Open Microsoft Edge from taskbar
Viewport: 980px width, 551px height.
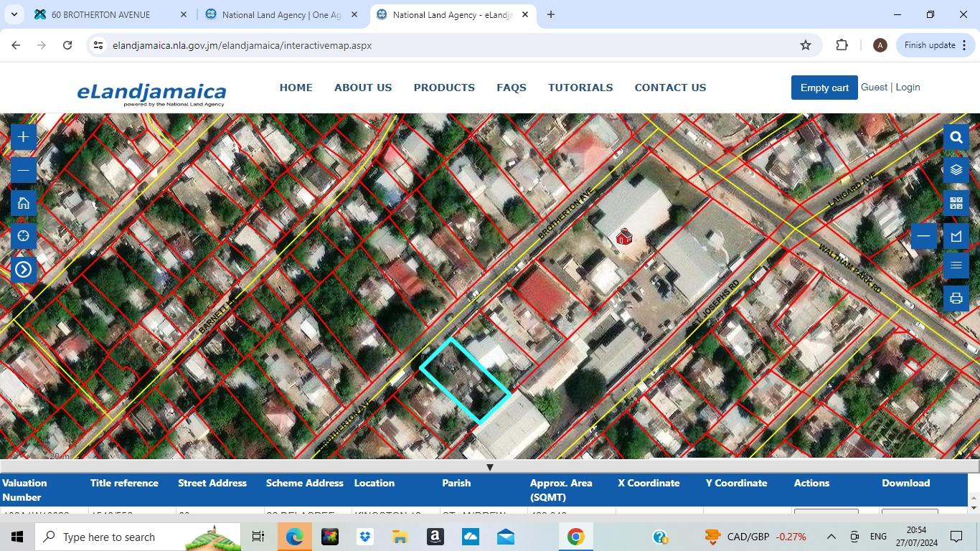point(295,537)
